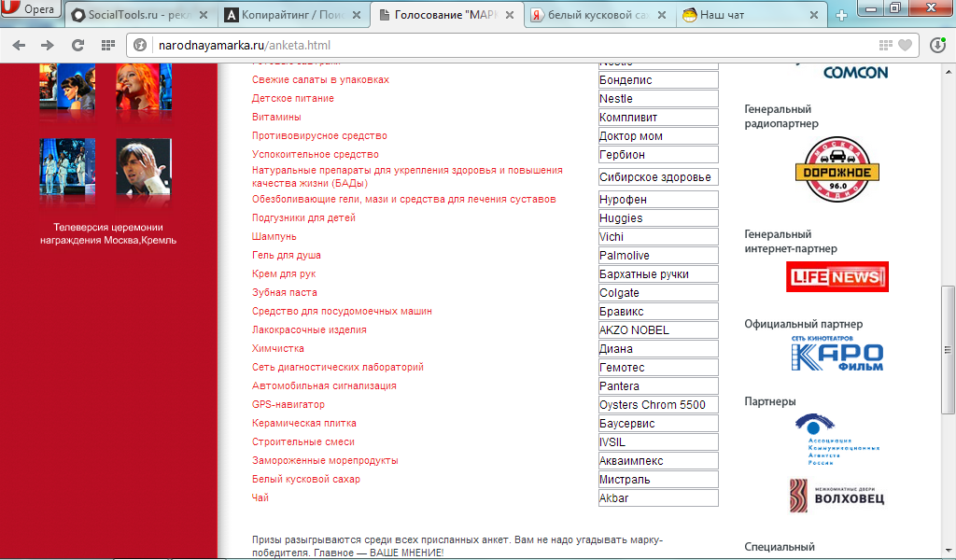Viewport: 956px width, 560px height.
Task: Switch to the Наш чат tab
Action: coord(752,15)
